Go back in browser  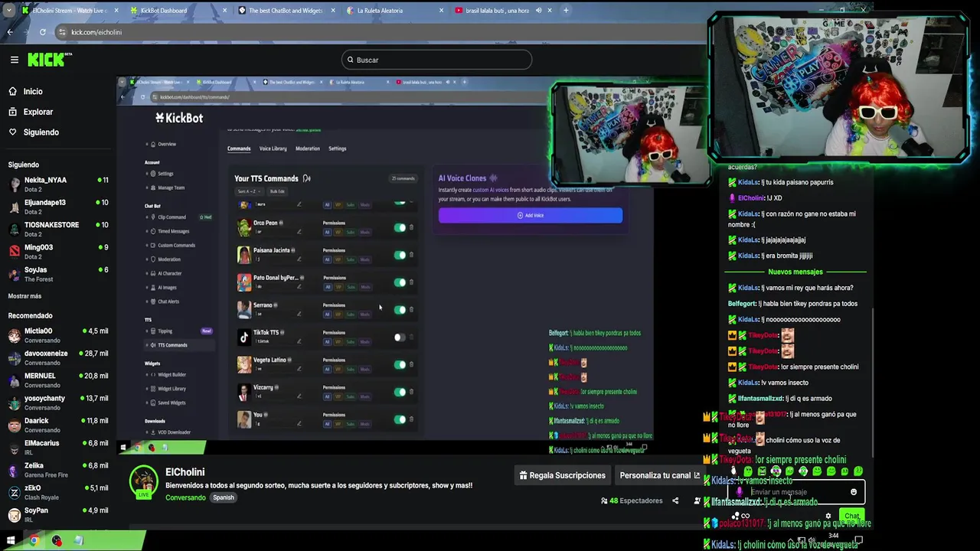(x=10, y=32)
